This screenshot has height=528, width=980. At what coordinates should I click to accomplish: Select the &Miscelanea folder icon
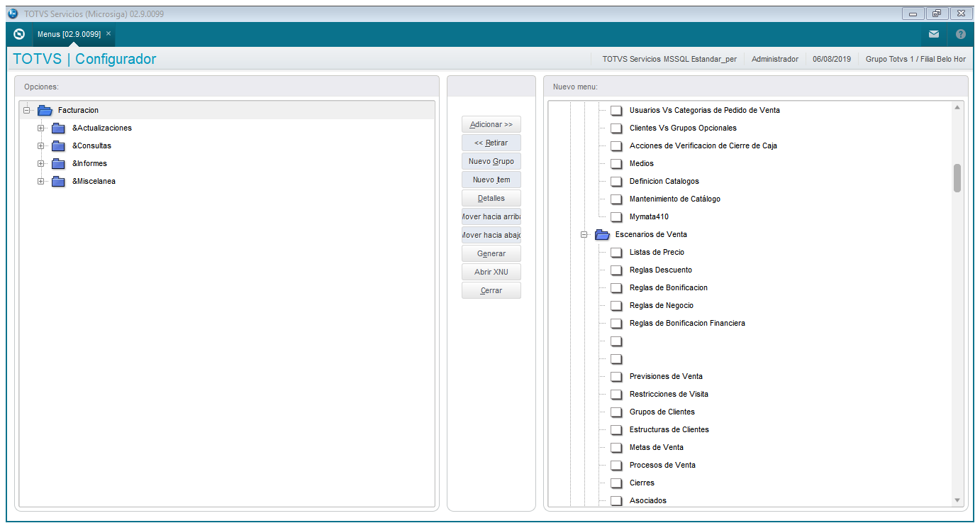(58, 181)
